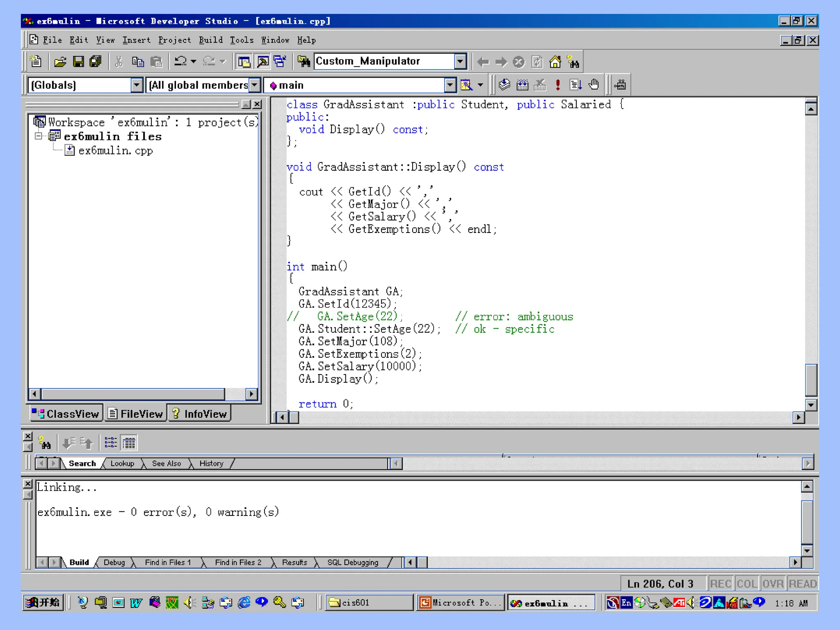Click the cis601 folder taskbar button
840x630 pixels.
point(369,603)
